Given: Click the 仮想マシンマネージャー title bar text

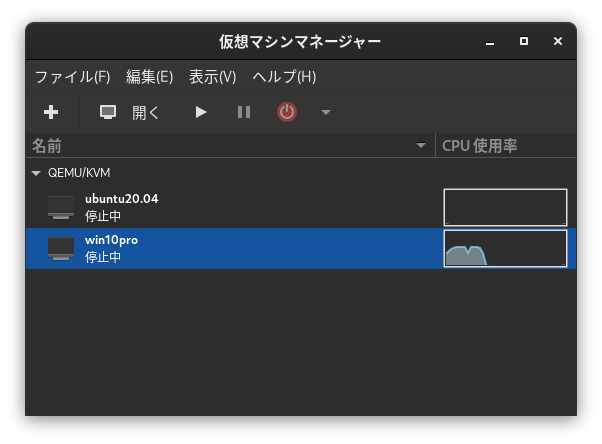Looking at the screenshot, I should pos(300,41).
